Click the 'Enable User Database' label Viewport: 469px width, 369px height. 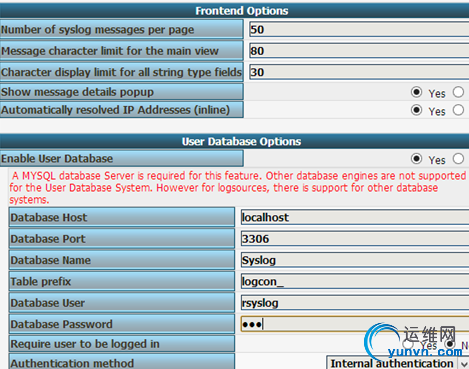tap(57, 158)
